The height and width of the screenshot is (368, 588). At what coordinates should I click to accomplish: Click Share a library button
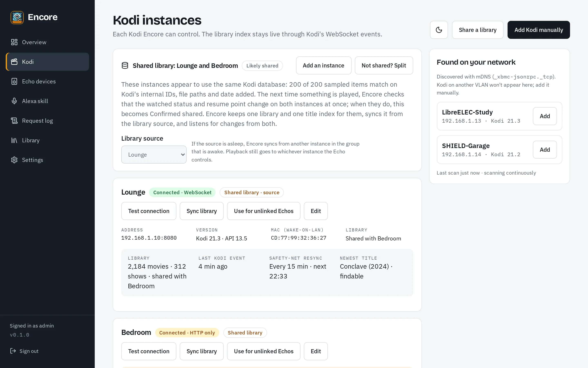(x=478, y=30)
